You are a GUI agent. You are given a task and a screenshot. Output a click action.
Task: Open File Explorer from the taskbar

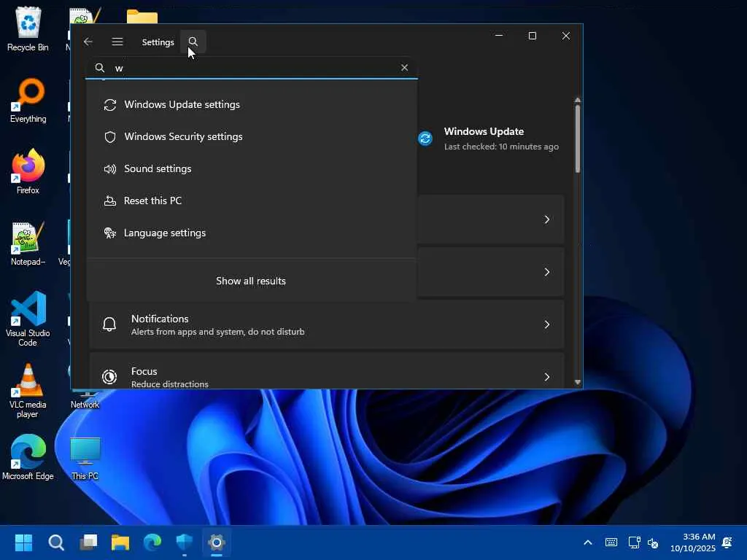120,542
